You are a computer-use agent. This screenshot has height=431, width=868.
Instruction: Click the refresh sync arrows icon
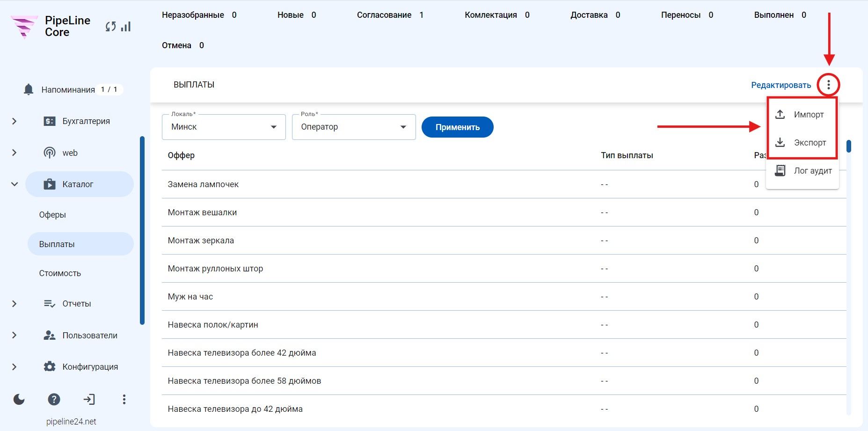(110, 27)
